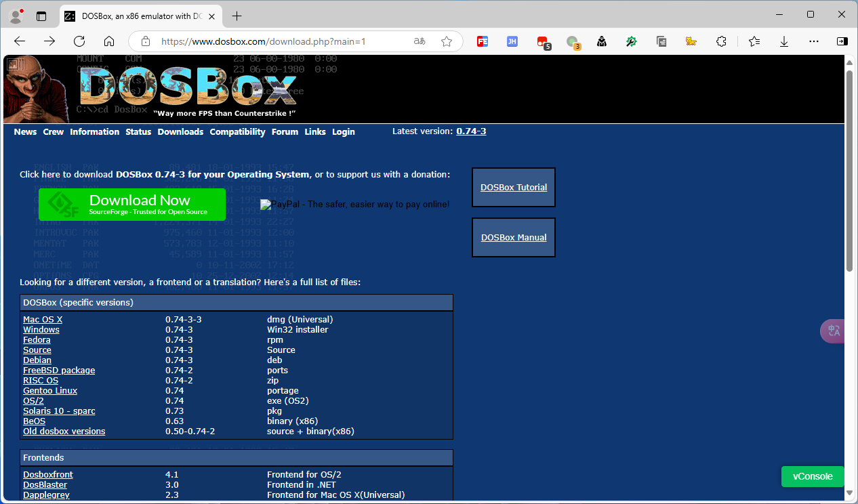Open the Dosboxfront frontend link
This screenshot has height=504, width=858.
tap(48, 475)
